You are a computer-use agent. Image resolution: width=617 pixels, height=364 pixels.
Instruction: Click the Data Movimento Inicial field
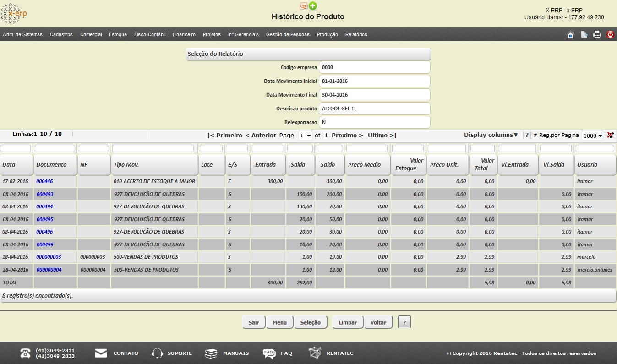[375, 81]
